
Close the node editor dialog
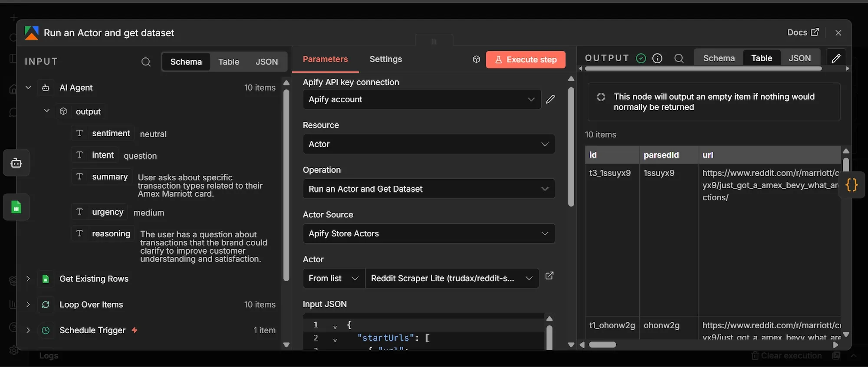838,33
